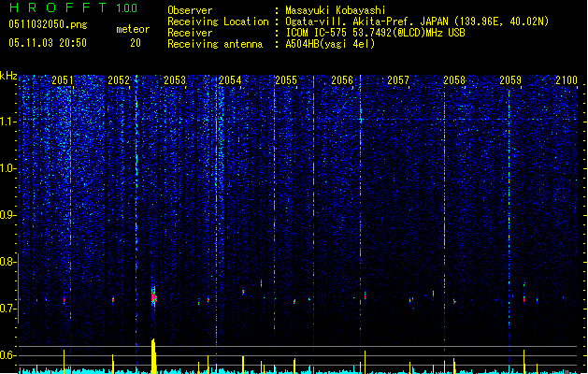Click the 0.6 kHz axis tick label

point(8,355)
